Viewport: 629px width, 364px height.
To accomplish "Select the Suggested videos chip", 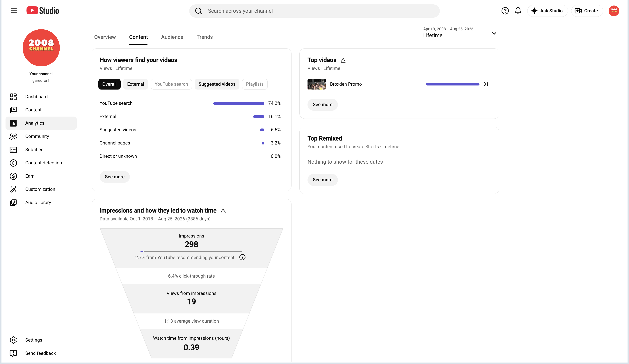I will [x=217, y=84].
